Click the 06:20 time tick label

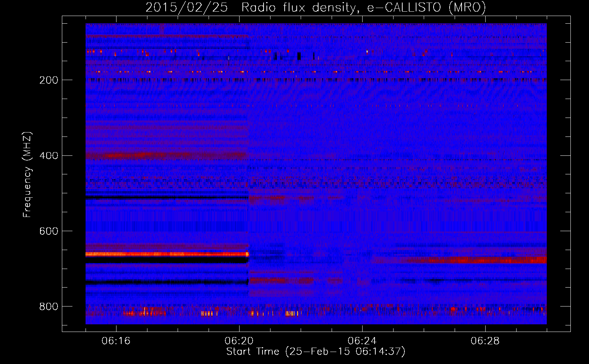[239, 341]
